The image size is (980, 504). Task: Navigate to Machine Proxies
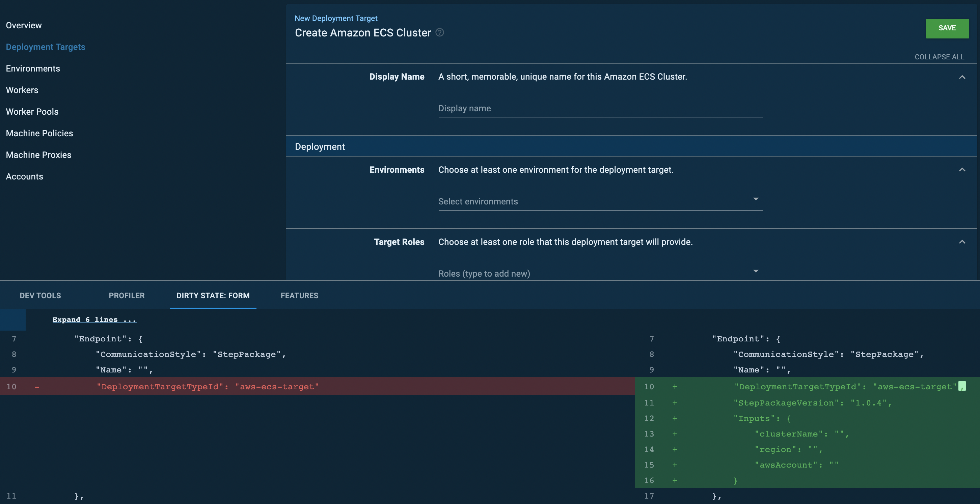tap(38, 155)
